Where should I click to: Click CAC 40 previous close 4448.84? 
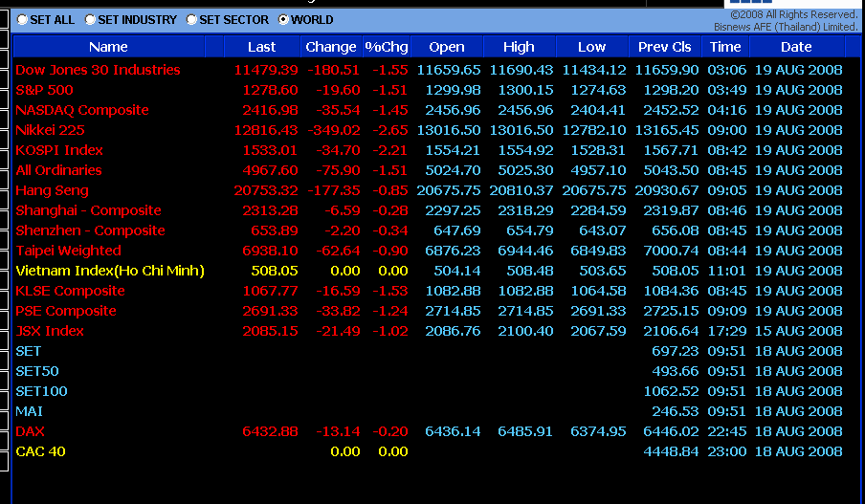point(671,451)
